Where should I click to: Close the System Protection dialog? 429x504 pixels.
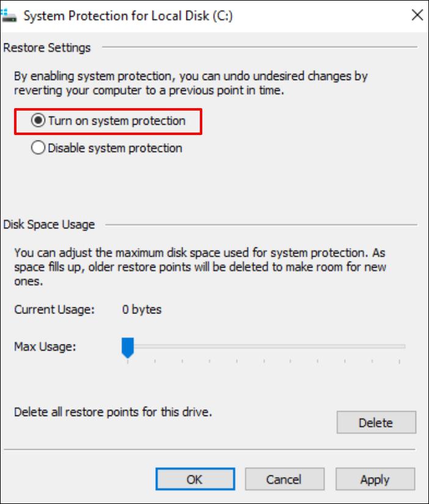[417, 16]
